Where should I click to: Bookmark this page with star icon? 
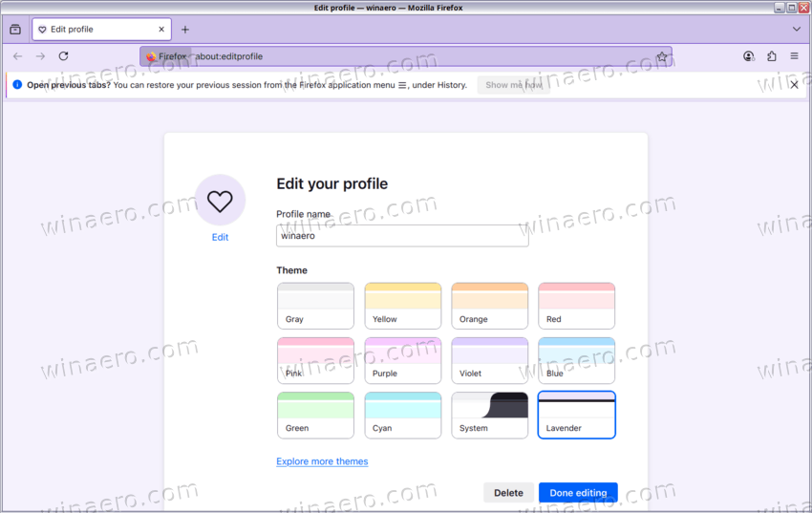661,56
